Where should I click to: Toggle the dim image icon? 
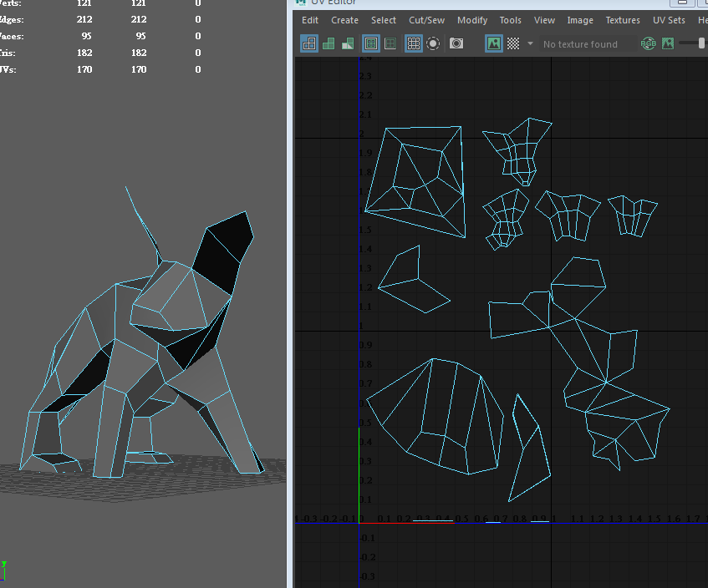(668, 43)
